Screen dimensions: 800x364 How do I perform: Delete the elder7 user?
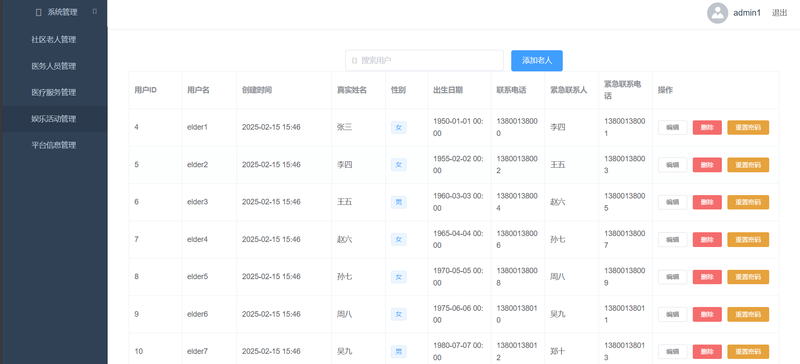[x=707, y=352]
